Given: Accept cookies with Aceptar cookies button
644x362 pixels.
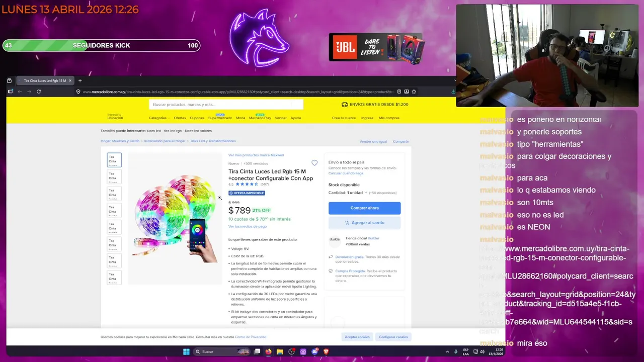Looking at the screenshot, I should tap(357, 337).
